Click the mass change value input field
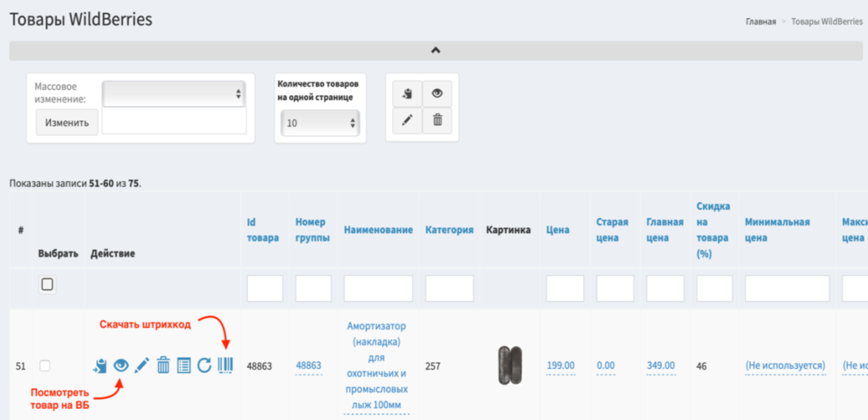The width and height of the screenshot is (868, 420). [x=174, y=121]
